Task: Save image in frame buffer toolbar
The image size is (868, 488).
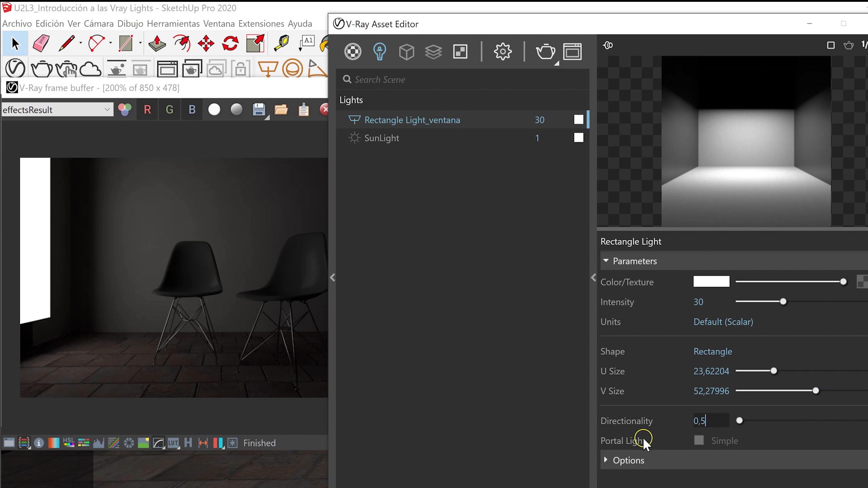Action: (259, 109)
